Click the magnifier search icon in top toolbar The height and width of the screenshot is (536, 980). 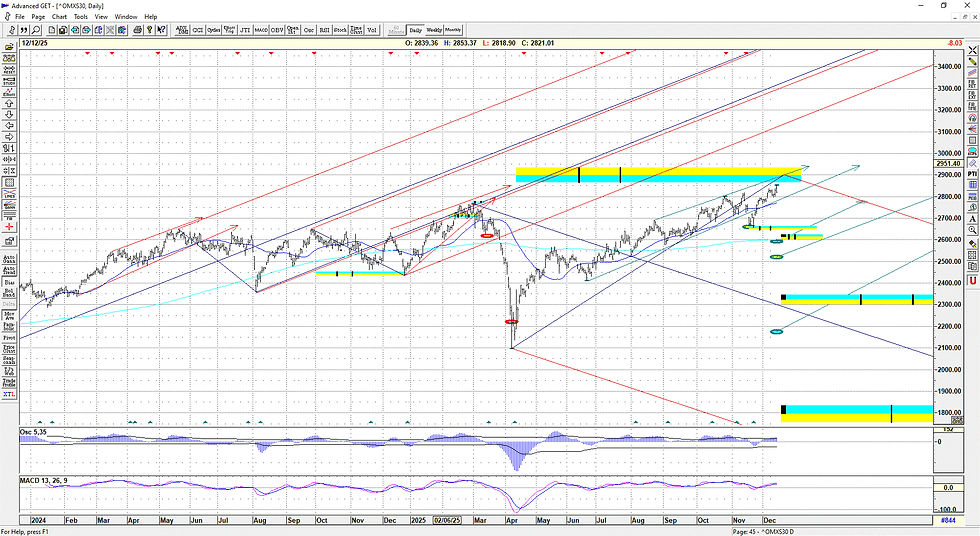click(36, 30)
